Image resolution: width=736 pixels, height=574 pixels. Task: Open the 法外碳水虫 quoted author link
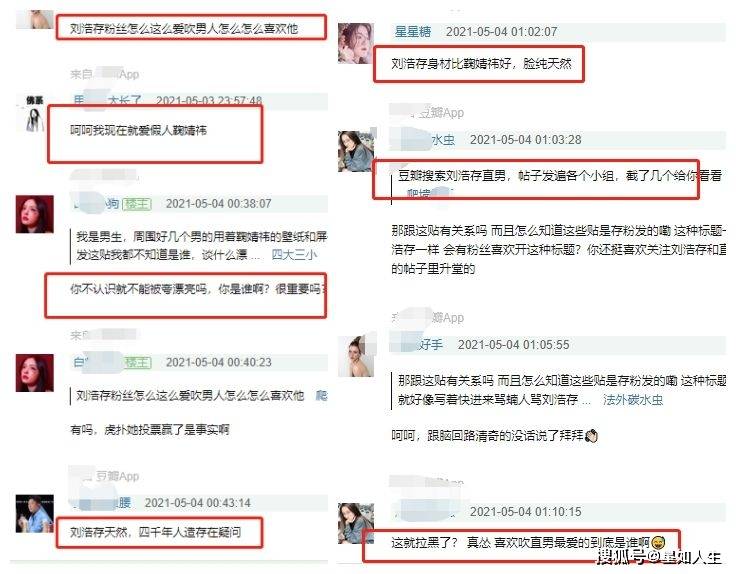[x=633, y=400]
